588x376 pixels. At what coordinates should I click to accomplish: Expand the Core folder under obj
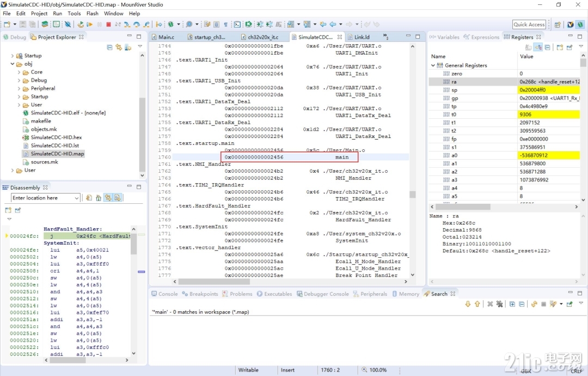coord(19,72)
